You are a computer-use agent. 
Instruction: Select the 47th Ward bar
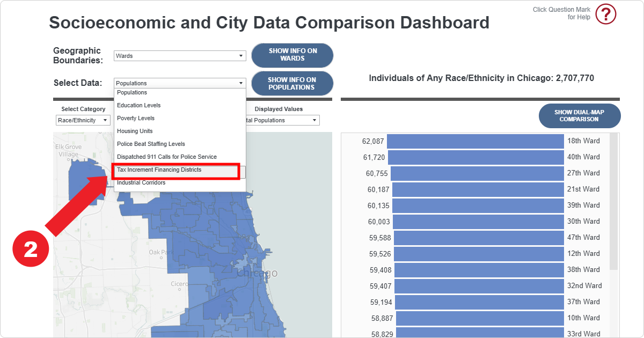479,238
